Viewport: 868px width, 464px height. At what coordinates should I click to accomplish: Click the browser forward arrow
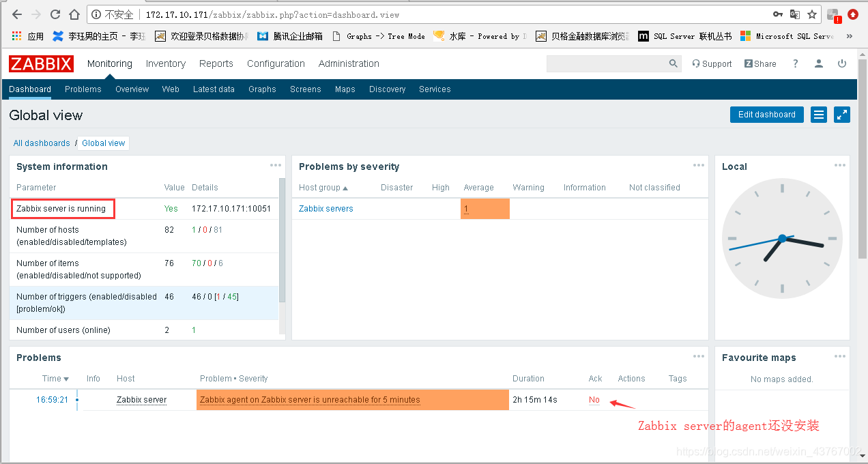36,14
